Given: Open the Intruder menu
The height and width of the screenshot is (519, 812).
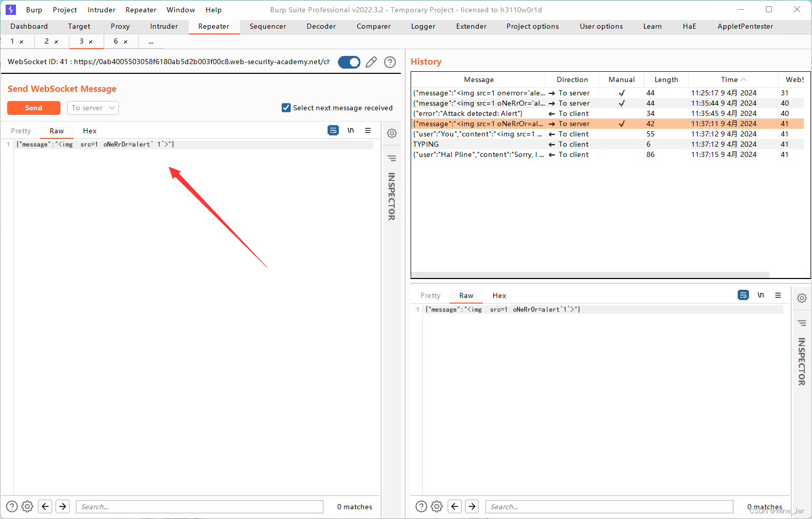Looking at the screenshot, I should [101, 10].
